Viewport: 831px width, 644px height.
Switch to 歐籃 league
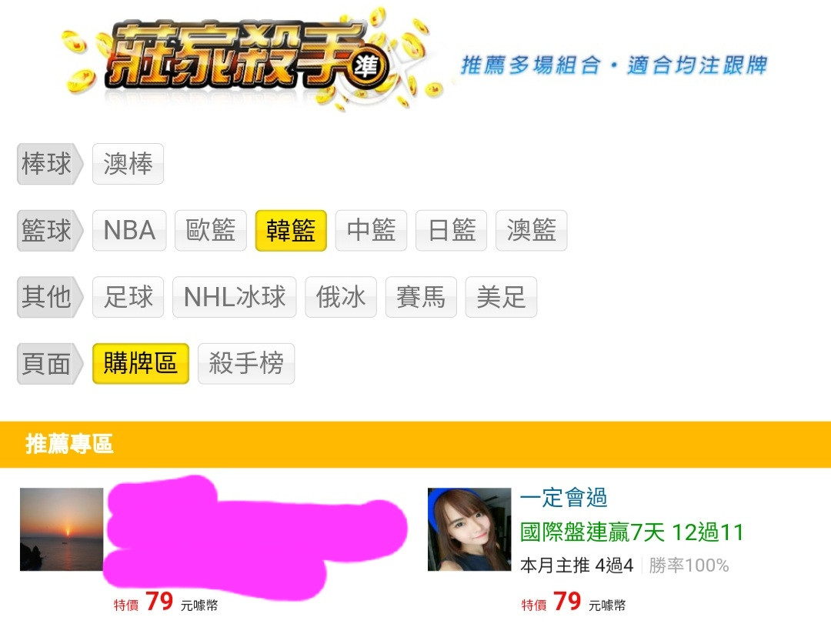point(210,231)
